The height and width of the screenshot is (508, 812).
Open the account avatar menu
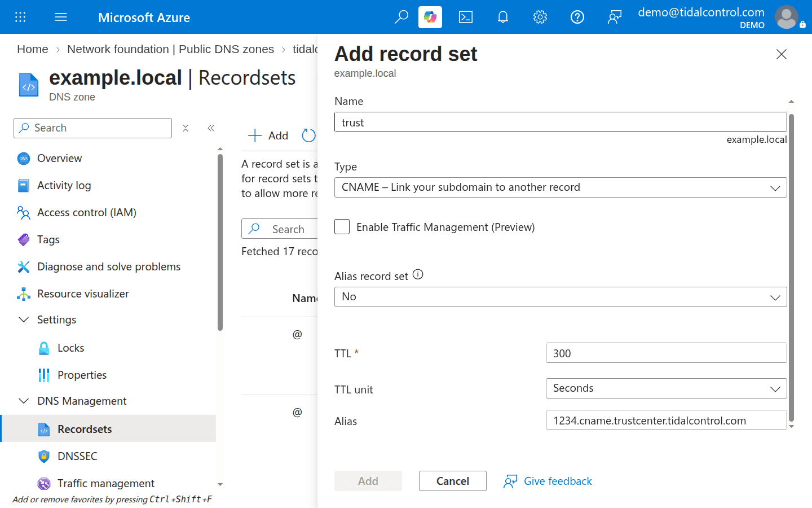[787, 17]
